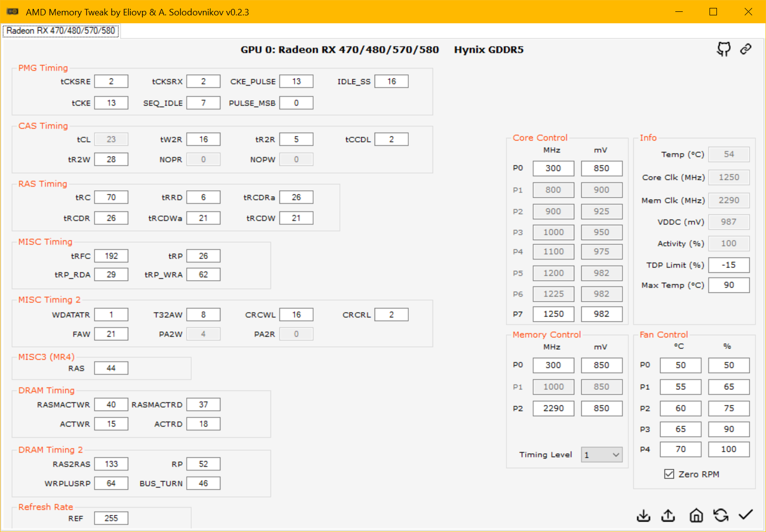The width and height of the screenshot is (766, 532).
Task: Click the WRPLUSRP input field
Action: coord(111,483)
